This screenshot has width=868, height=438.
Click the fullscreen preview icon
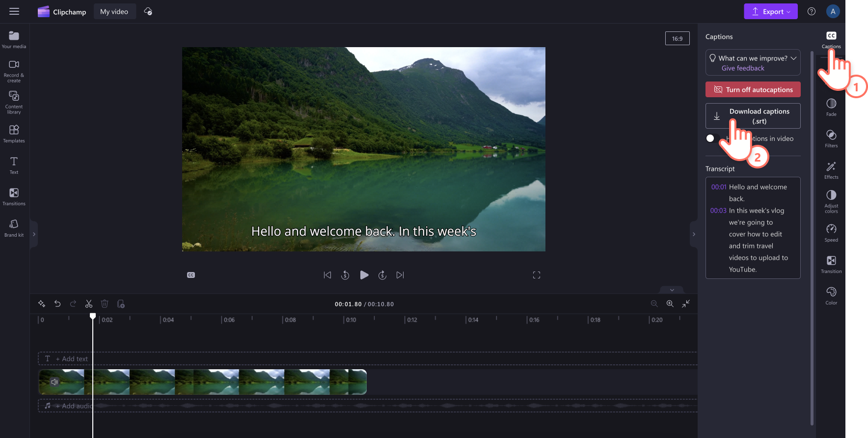[537, 275]
